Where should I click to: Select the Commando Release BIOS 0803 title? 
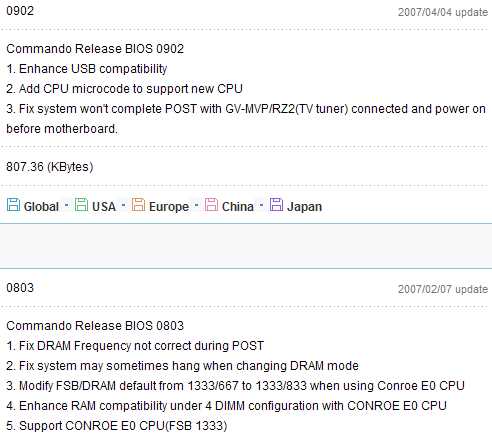(95, 326)
